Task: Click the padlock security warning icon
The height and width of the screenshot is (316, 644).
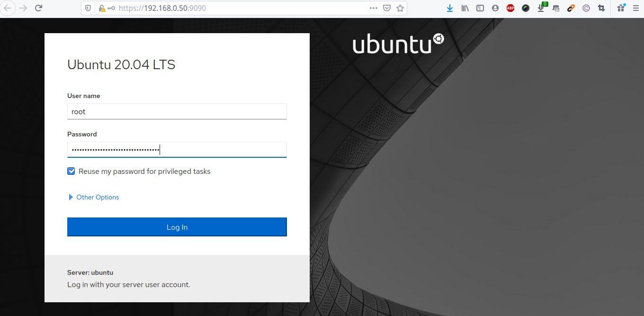Action: (101, 8)
